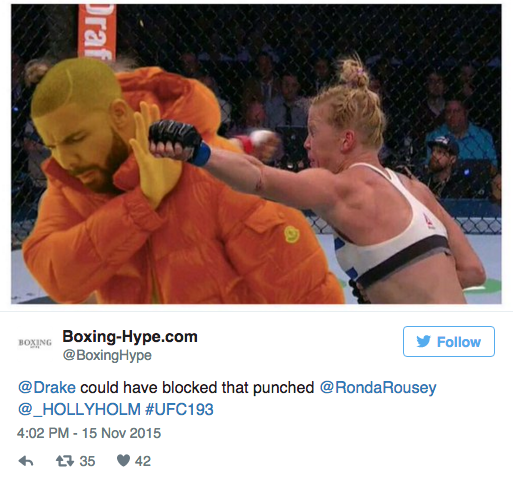Screen dimensions: 513x485
Task: Click the retweet icon
Action: coord(65,461)
